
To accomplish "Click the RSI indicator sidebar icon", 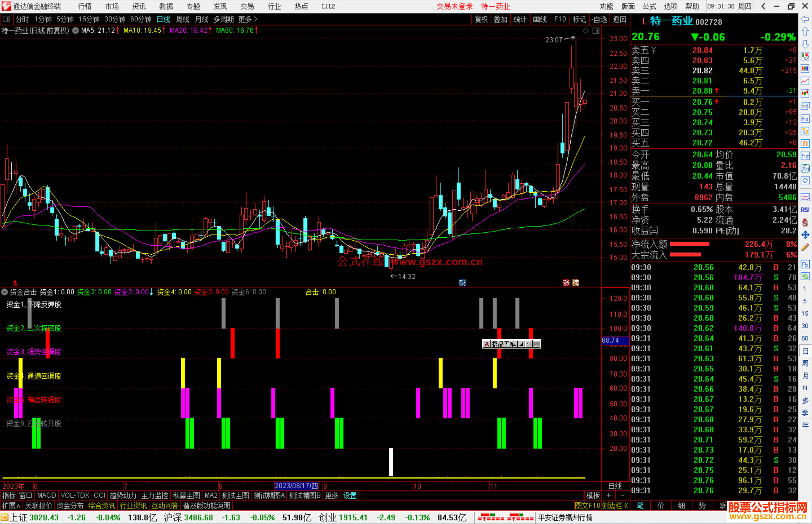I will pos(805,210).
